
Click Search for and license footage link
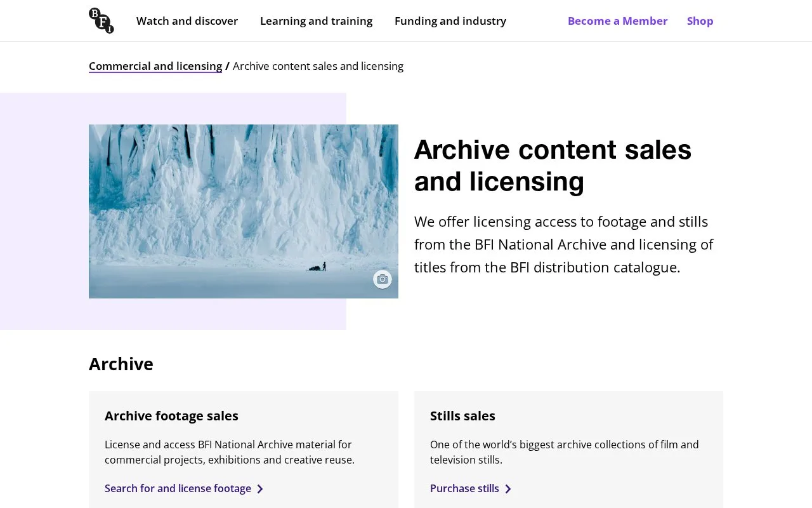pyautogui.click(x=184, y=488)
